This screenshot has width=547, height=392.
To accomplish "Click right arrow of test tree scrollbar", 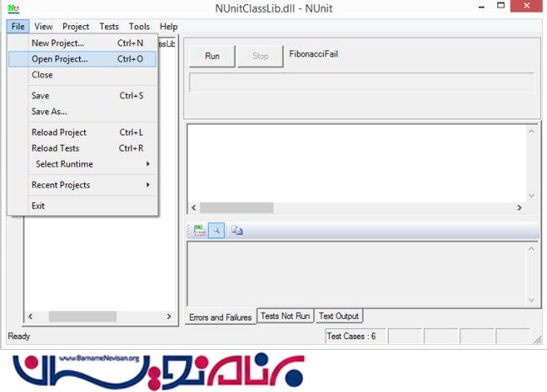I will click(x=169, y=316).
